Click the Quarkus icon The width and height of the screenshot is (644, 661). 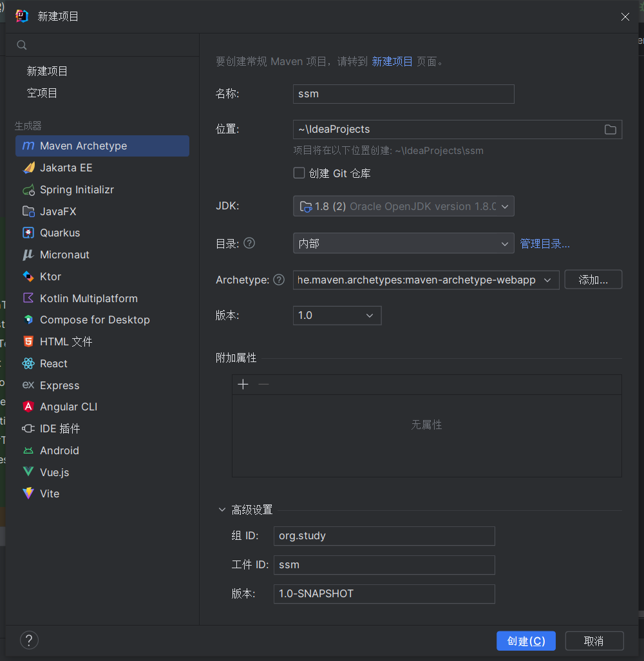tap(28, 233)
